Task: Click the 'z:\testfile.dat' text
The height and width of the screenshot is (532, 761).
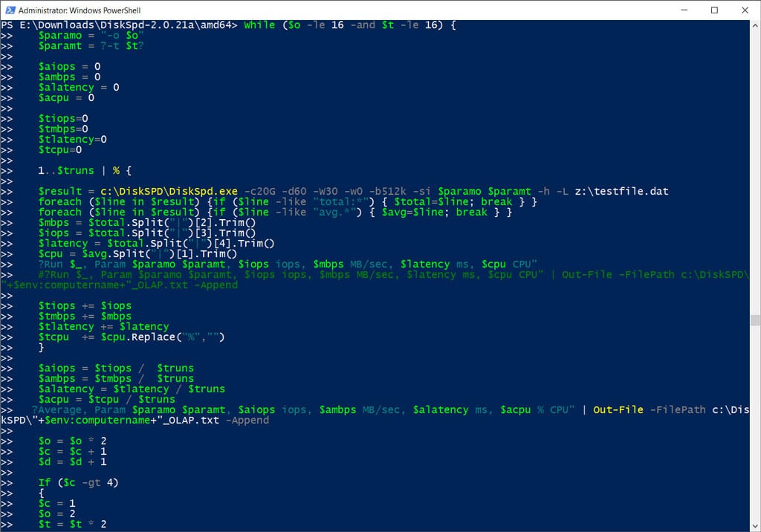Action: tap(622, 192)
